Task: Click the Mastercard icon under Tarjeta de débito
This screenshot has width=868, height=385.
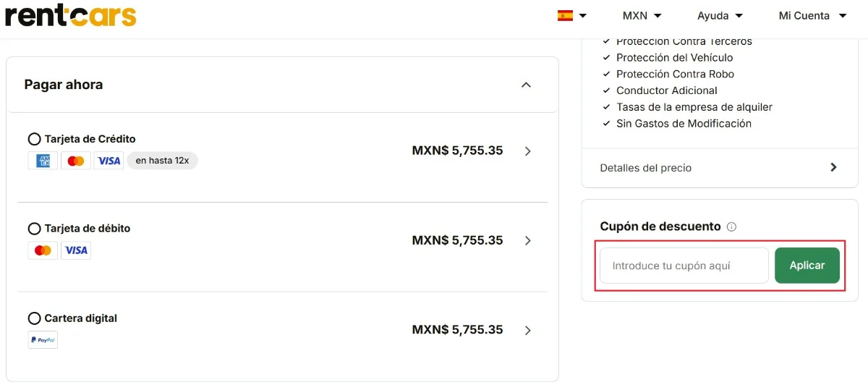Action: click(43, 250)
